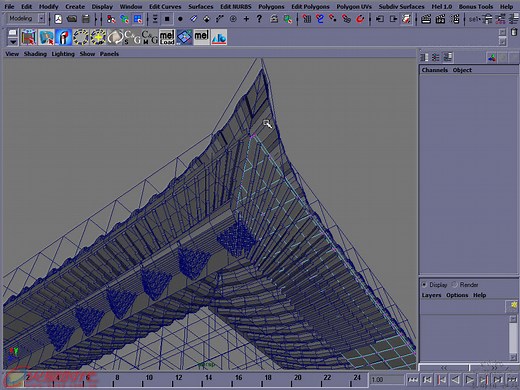Click the outputs from selected object icon

point(393,19)
